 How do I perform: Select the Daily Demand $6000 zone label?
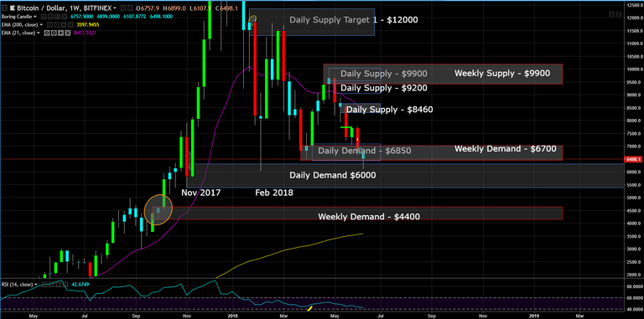[x=333, y=175]
